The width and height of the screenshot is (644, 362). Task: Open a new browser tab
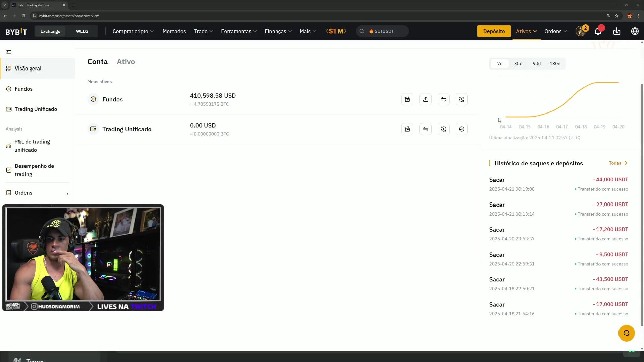click(x=73, y=5)
